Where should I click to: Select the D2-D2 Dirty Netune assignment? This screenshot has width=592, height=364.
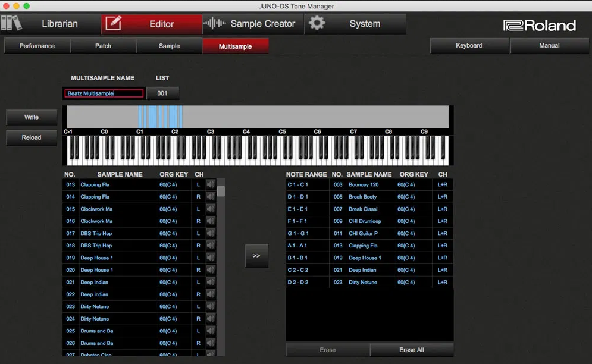369,282
